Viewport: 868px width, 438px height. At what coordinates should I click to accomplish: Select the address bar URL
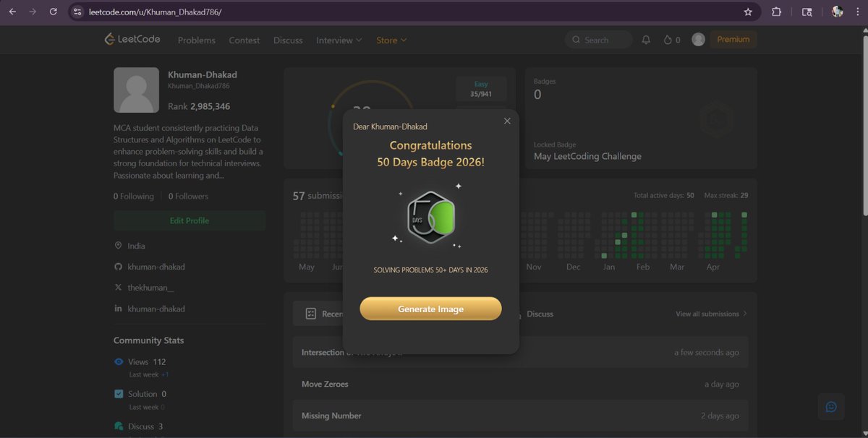tap(155, 12)
